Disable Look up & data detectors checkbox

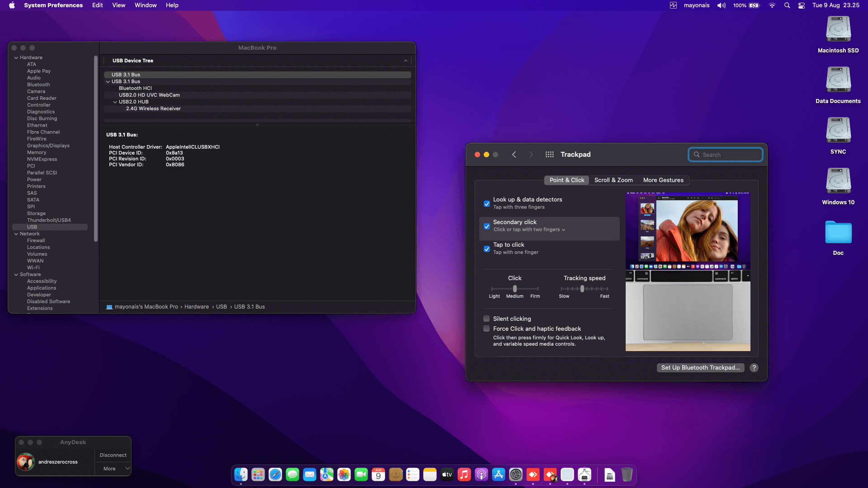click(x=487, y=204)
